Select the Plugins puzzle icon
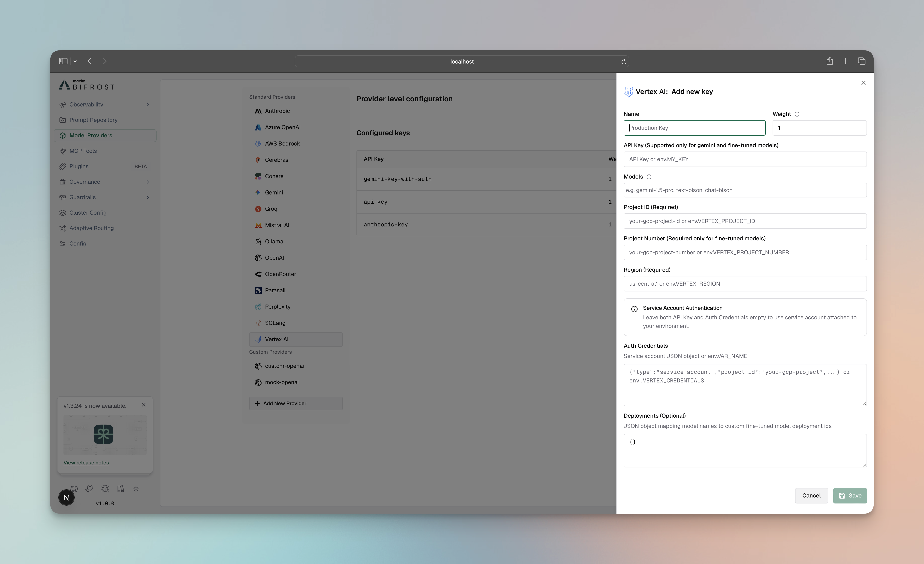Image resolution: width=924 pixels, height=564 pixels. [x=63, y=166]
